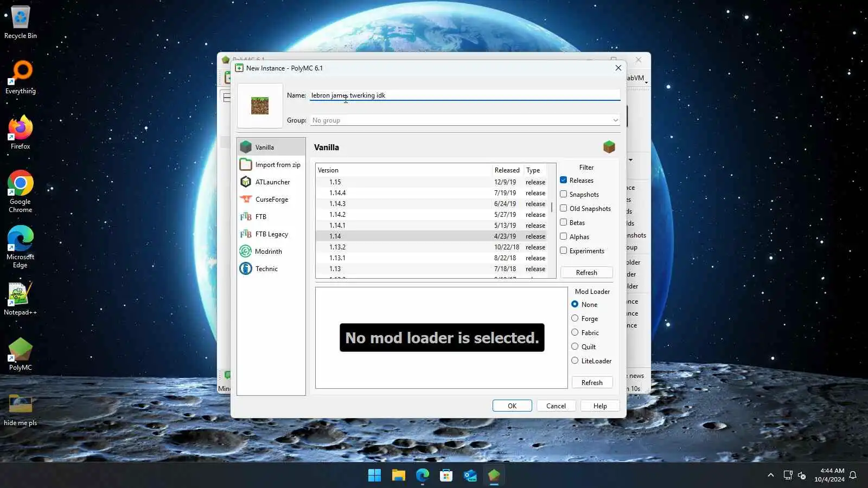Choose Import from zip in the sidebar
Image resolution: width=868 pixels, height=488 pixels.
[271, 164]
